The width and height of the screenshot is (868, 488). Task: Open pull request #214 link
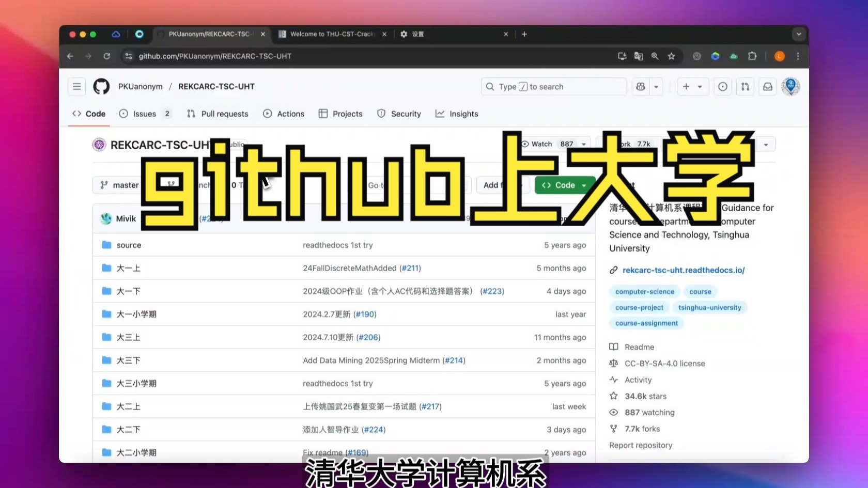(454, 360)
